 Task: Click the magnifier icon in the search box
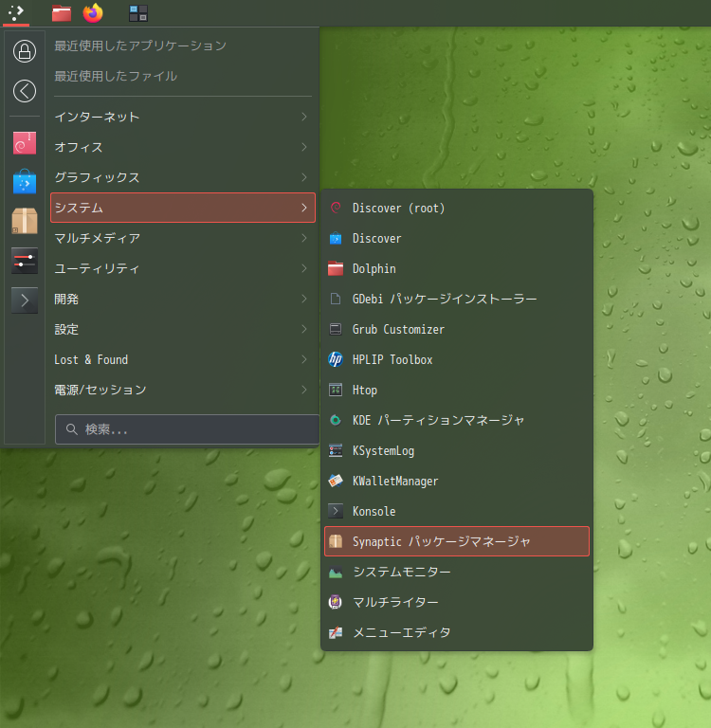tap(71, 429)
